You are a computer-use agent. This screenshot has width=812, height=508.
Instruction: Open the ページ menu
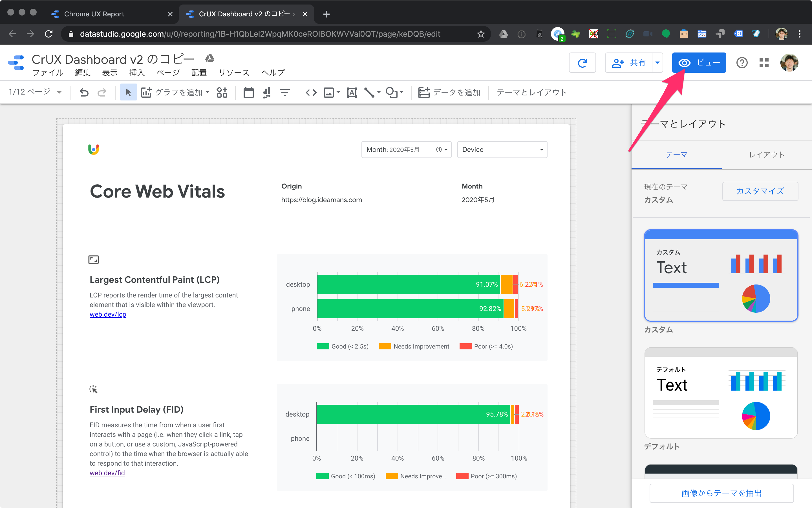pyautogui.click(x=168, y=73)
